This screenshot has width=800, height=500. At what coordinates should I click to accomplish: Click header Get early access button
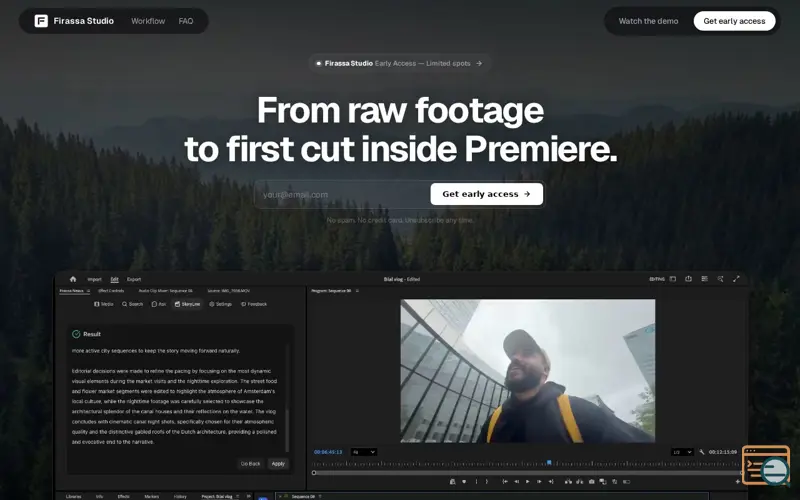(734, 21)
